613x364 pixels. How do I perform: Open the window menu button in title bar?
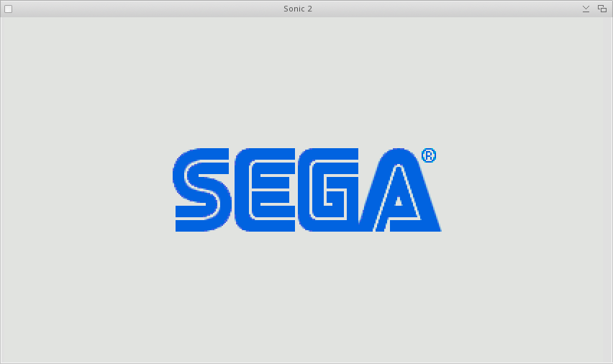pos(9,9)
